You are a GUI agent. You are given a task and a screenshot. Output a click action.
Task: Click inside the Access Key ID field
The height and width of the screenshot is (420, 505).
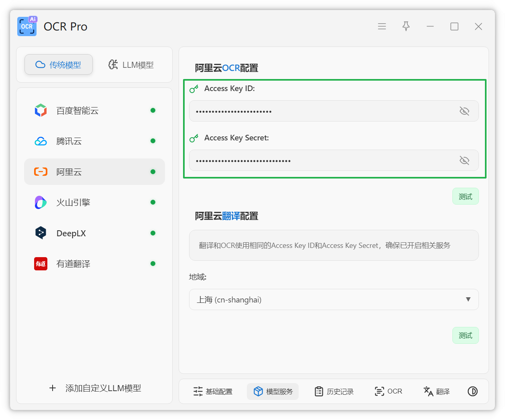click(321, 111)
